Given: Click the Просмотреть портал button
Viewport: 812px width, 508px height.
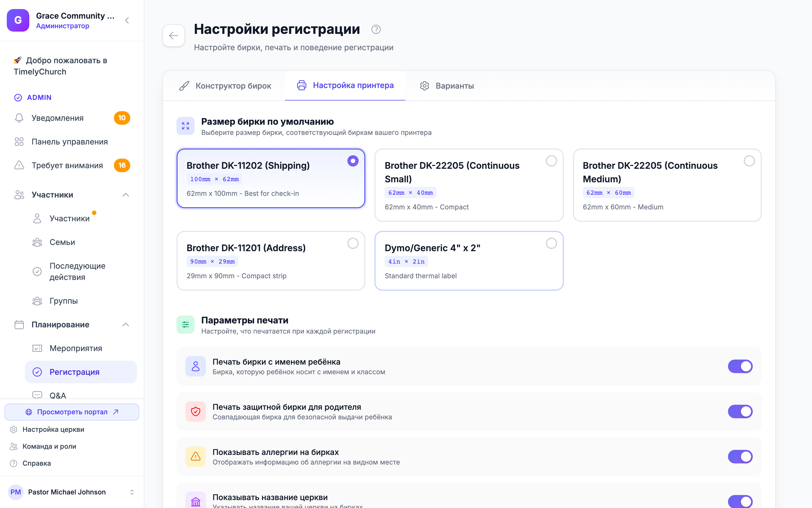Looking at the screenshot, I should click(72, 412).
